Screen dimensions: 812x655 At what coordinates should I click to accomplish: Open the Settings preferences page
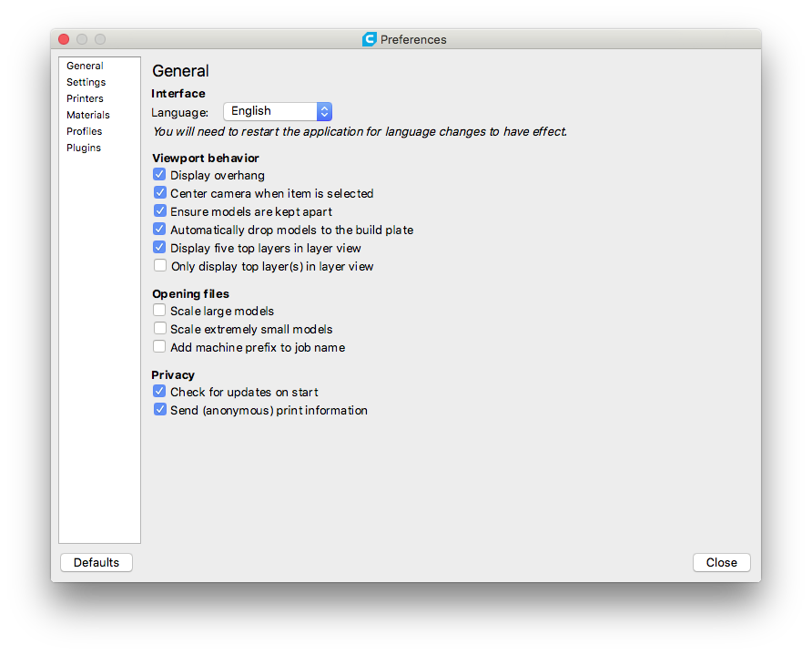click(x=86, y=82)
